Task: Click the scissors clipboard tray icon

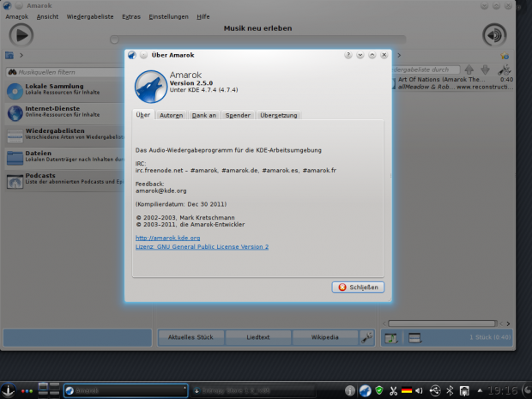Action: coord(393,391)
